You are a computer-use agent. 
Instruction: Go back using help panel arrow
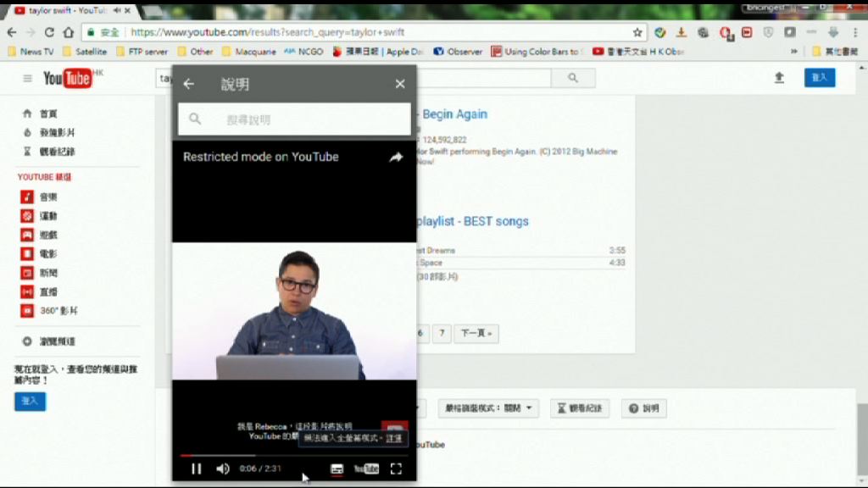tap(189, 84)
